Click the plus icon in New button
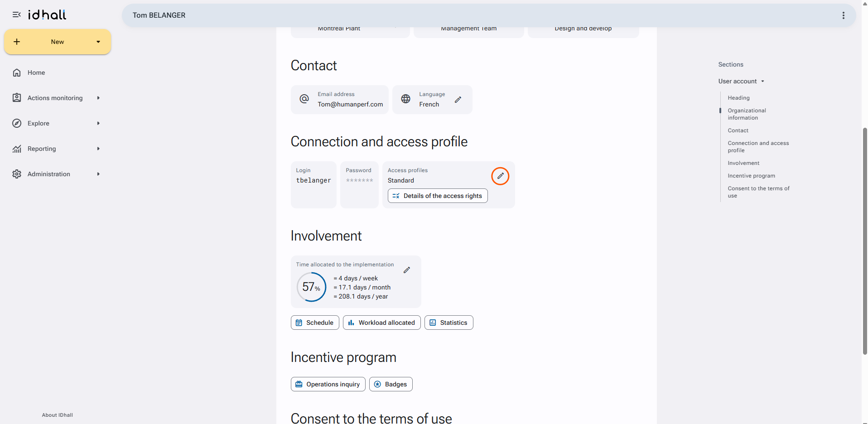Screen dimensions: 868x424 (17, 42)
